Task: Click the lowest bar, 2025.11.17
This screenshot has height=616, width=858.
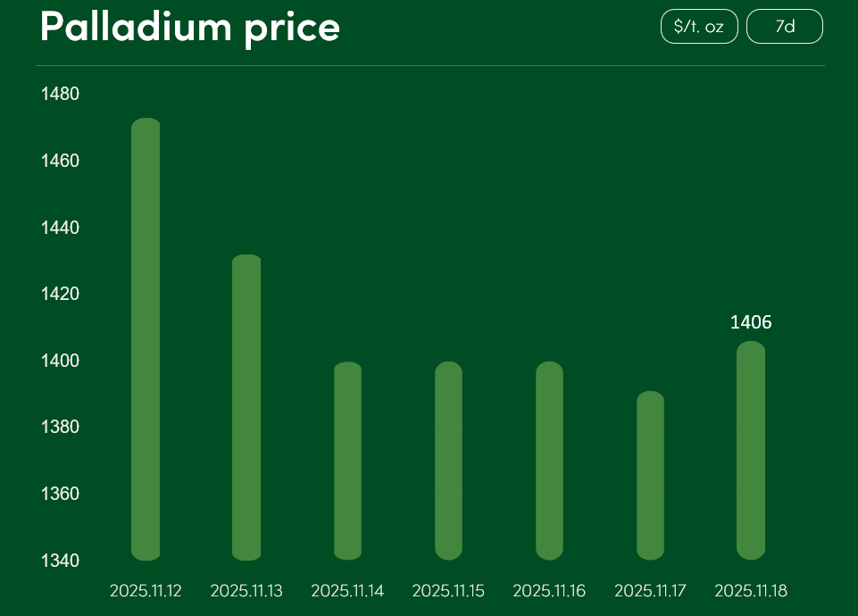Action: pyautogui.click(x=650, y=475)
